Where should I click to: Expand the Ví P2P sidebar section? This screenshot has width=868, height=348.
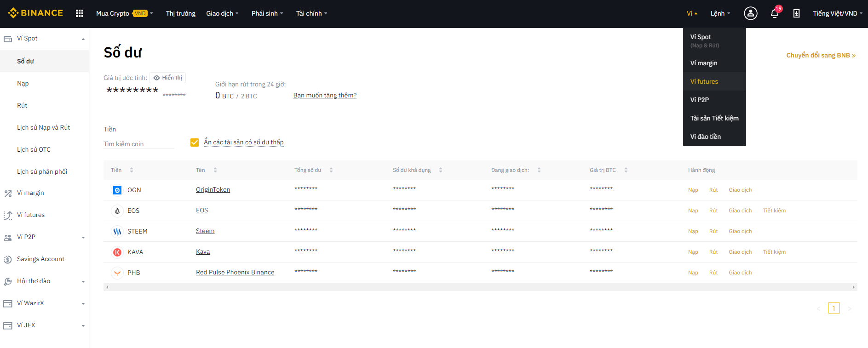(83, 238)
